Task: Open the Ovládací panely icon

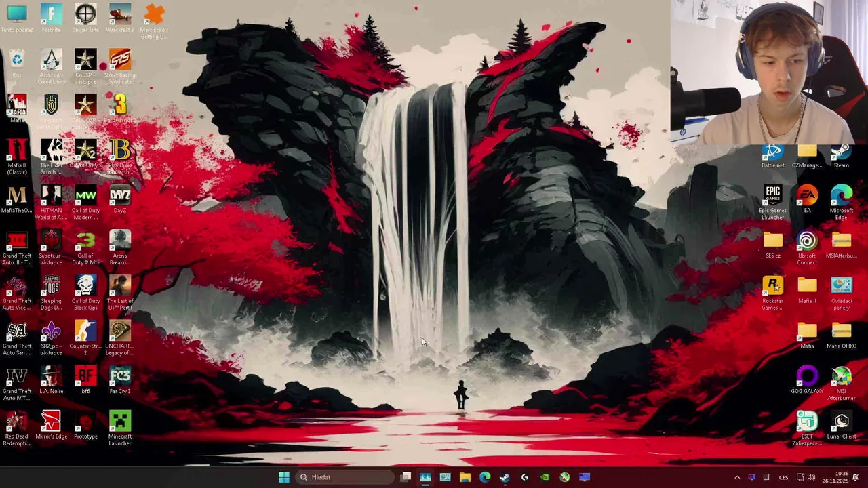Action: click(x=842, y=293)
